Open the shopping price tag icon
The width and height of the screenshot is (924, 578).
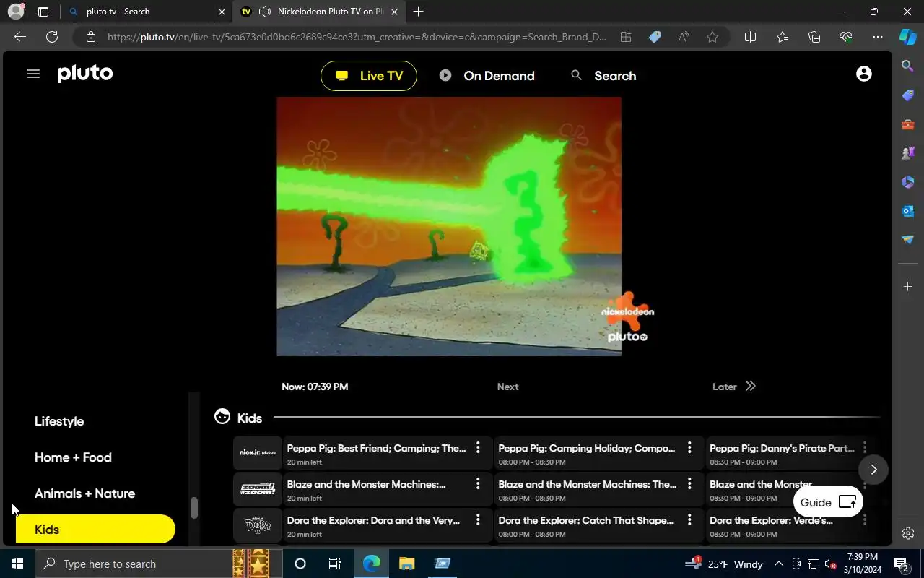tap(655, 37)
